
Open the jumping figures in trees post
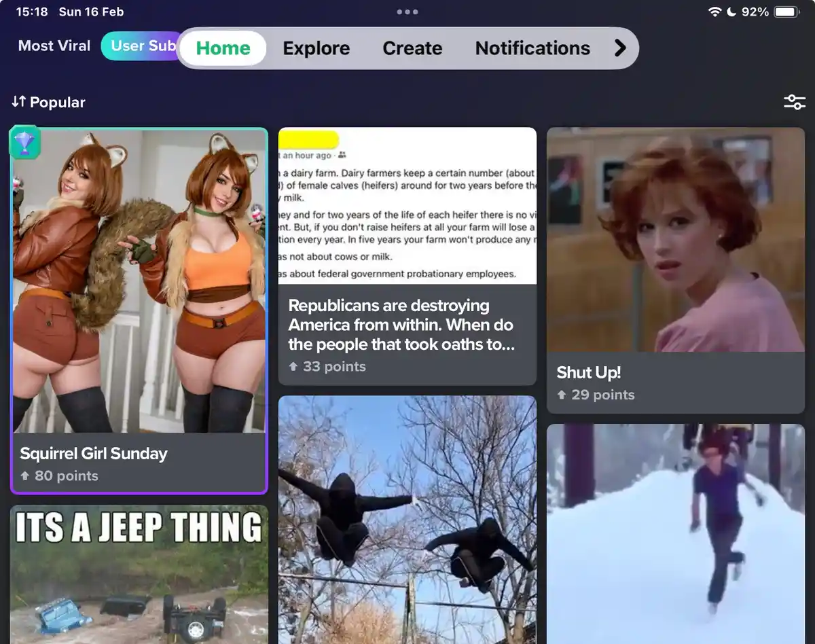(407, 520)
